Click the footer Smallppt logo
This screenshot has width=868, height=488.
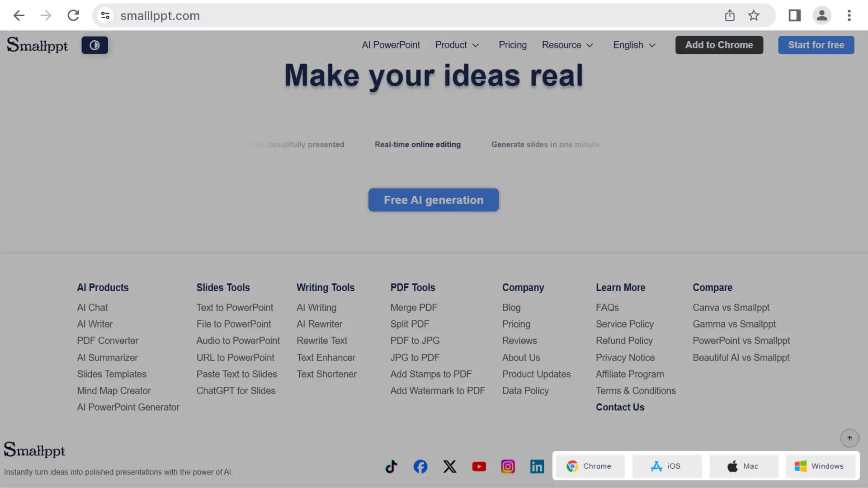34,450
